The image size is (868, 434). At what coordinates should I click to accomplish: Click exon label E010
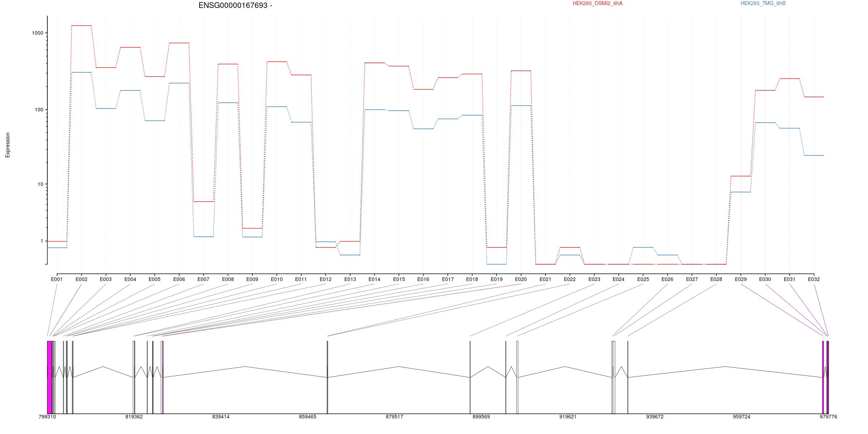pyautogui.click(x=277, y=279)
